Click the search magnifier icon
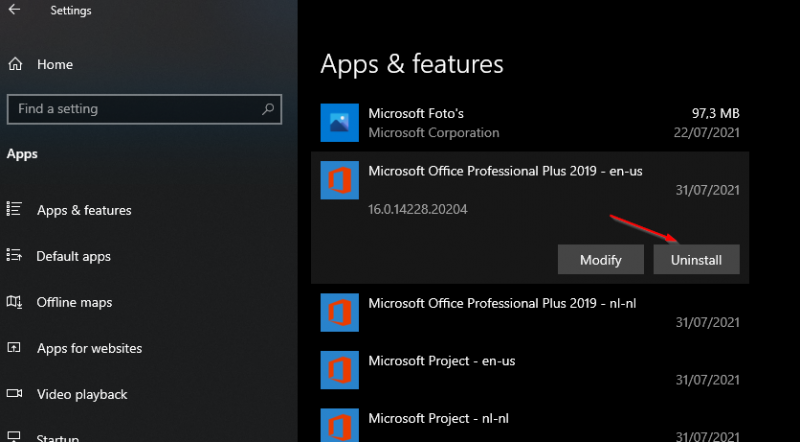The width and height of the screenshot is (800, 442). (268, 109)
